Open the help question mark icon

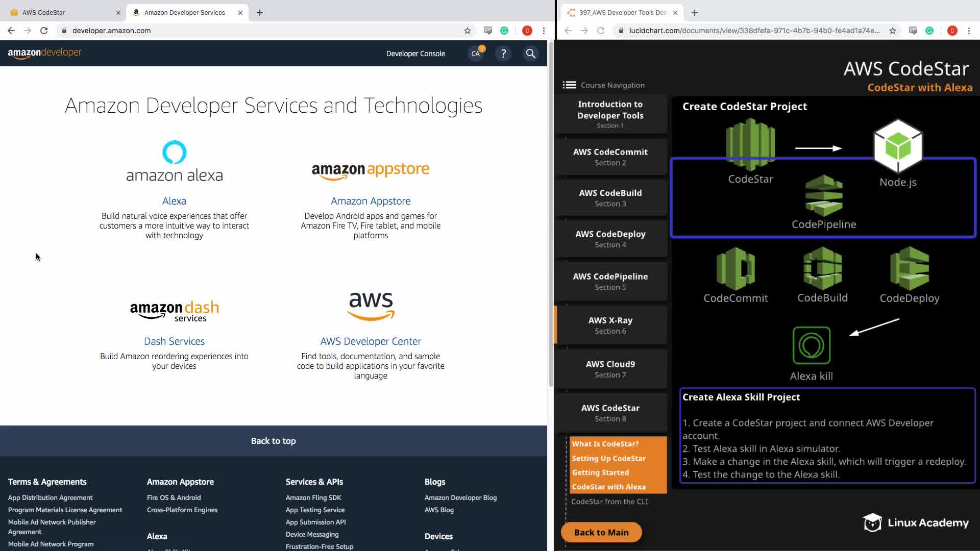[x=503, y=54]
